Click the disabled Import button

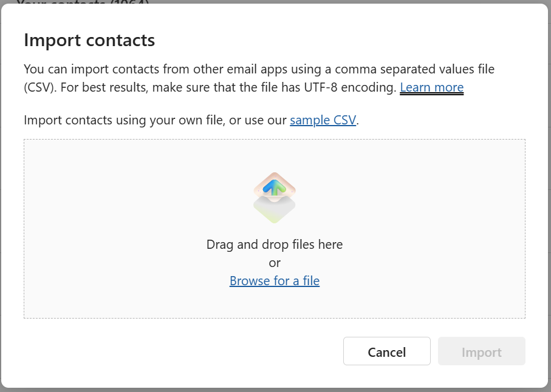click(x=481, y=351)
